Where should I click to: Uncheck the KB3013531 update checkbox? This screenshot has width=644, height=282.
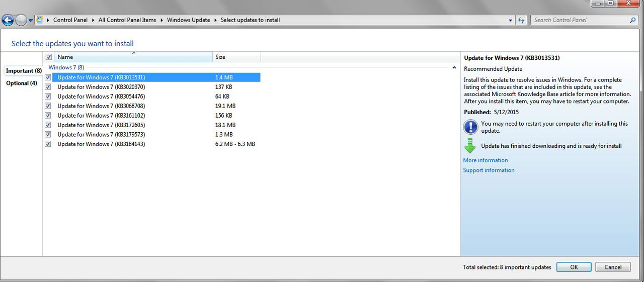pyautogui.click(x=48, y=77)
